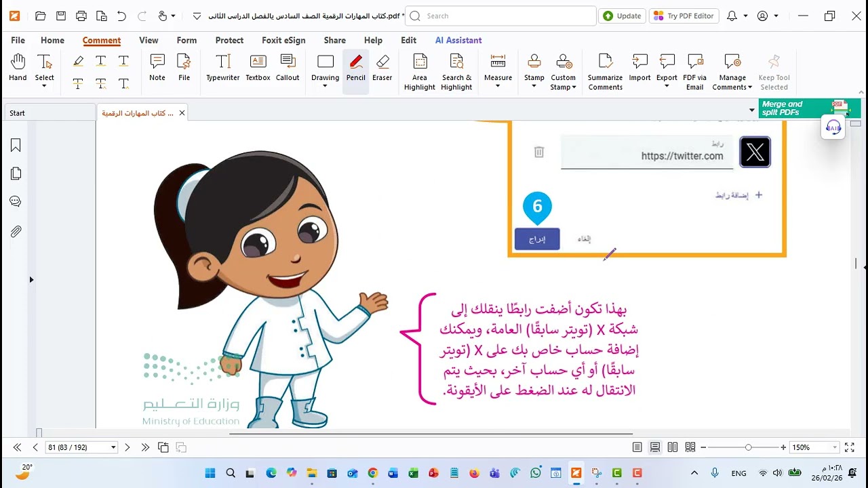Choose the Area Highlight tool
The width and height of the screenshot is (868, 488).
pos(420,72)
